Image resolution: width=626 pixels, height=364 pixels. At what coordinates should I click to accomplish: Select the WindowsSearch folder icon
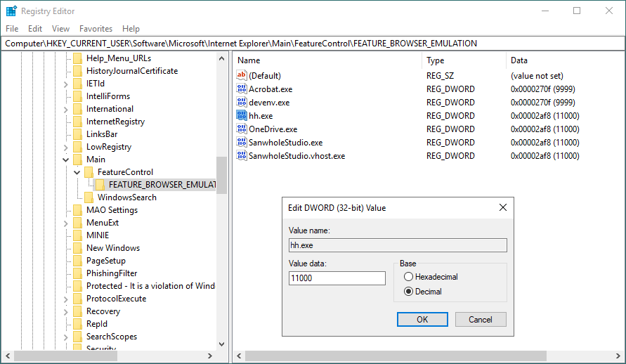pyautogui.click(x=89, y=197)
